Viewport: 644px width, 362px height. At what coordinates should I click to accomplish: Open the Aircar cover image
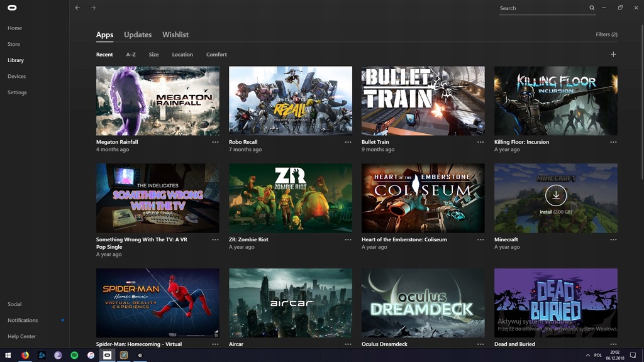[291, 303]
